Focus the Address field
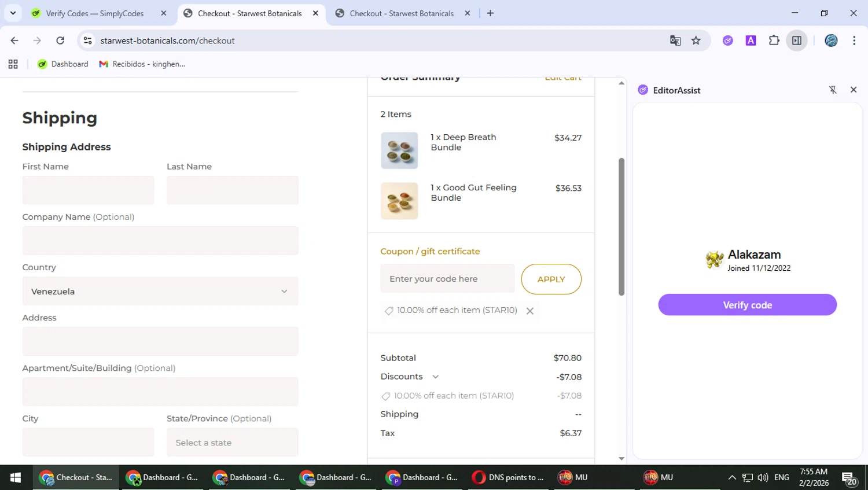Image resolution: width=868 pixels, height=490 pixels. pos(160,341)
